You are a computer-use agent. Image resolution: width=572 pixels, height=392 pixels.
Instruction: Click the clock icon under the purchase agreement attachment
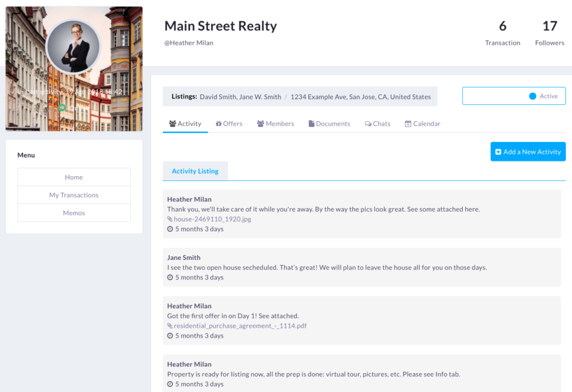(170, 336)
